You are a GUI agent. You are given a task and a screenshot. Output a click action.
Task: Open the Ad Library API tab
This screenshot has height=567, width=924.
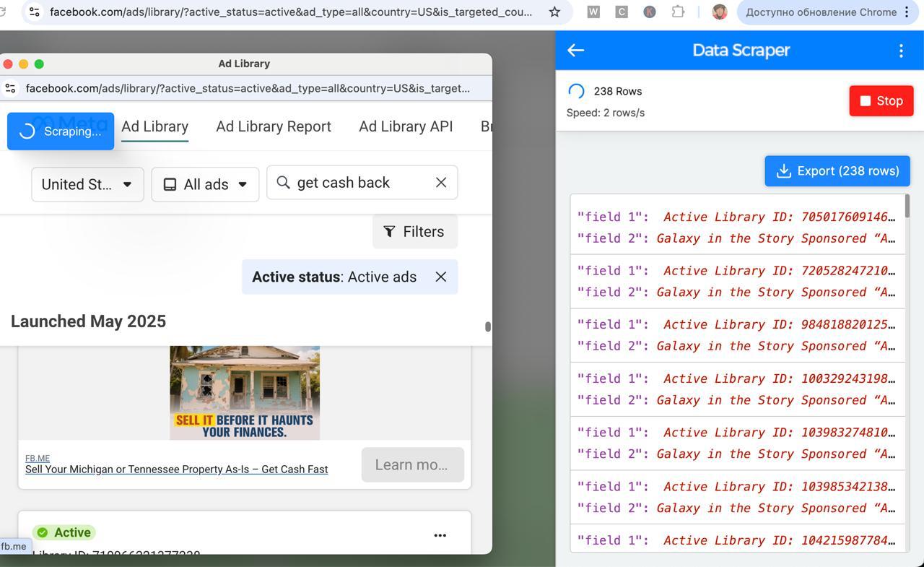(x=406, y=126)
